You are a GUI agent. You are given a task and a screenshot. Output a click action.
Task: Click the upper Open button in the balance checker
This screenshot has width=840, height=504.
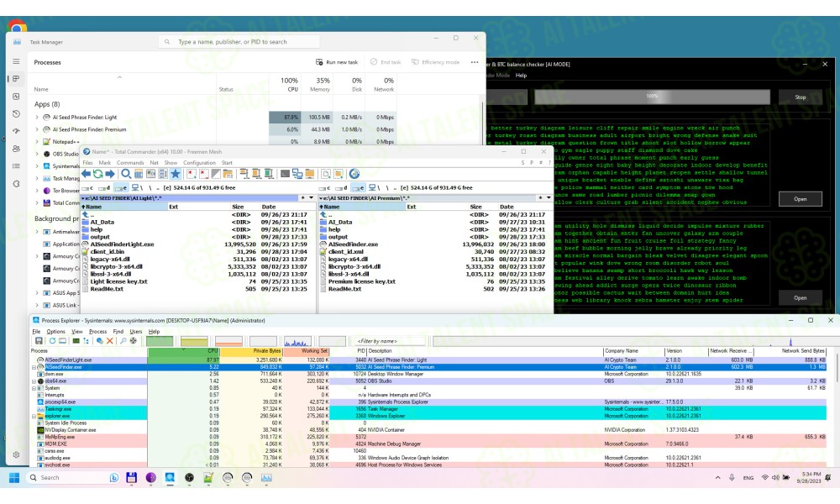801,199
